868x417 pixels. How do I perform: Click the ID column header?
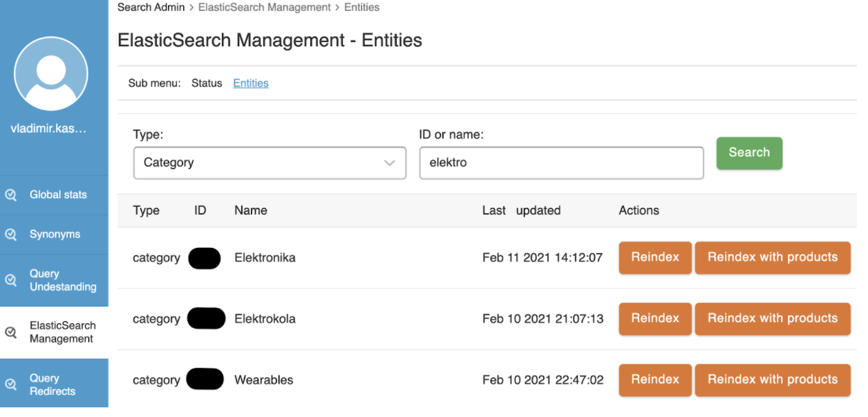(200, 211)
